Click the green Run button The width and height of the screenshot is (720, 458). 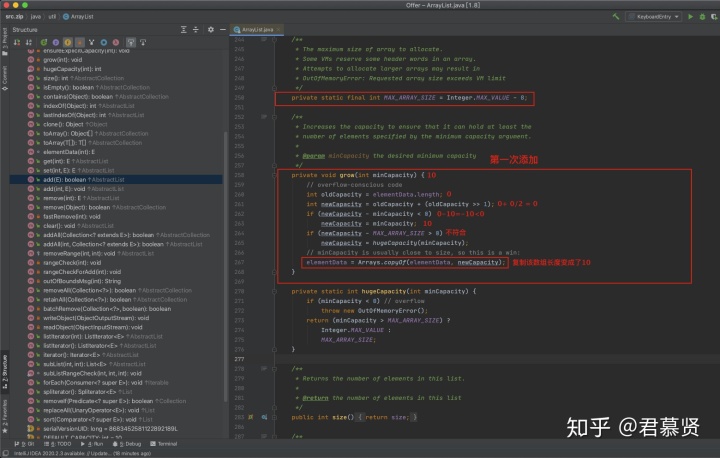(x=690, y=17)
